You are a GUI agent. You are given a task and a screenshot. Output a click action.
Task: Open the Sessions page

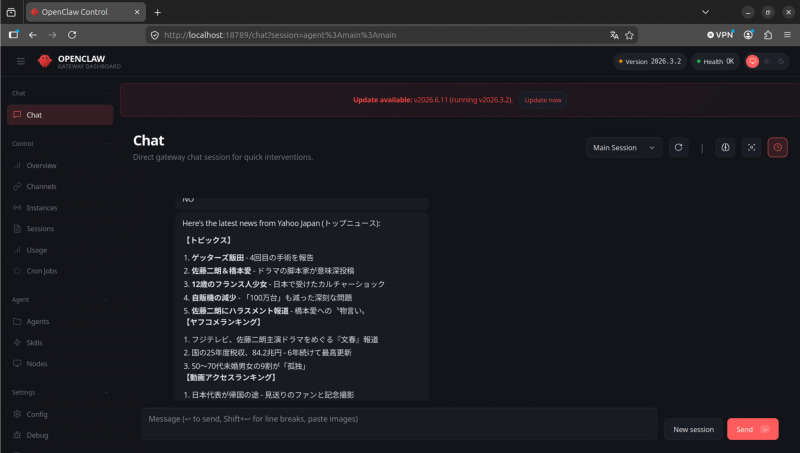pyautogui.click(x=60, y=229)
